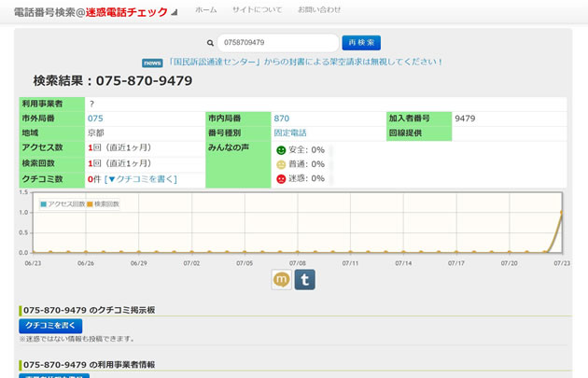Click the magnifying glass search icon
Viewport: 588px width, 378px height.
click(211, 43)
